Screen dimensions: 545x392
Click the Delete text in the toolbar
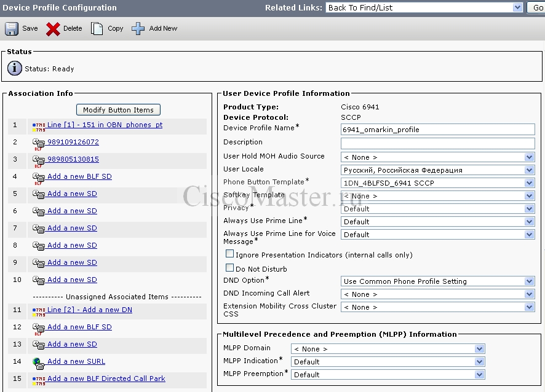[x=73, y=28]
